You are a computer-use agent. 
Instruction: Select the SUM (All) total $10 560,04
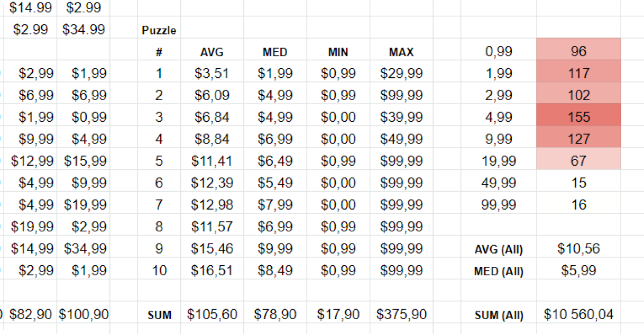(x=578, y=314)
